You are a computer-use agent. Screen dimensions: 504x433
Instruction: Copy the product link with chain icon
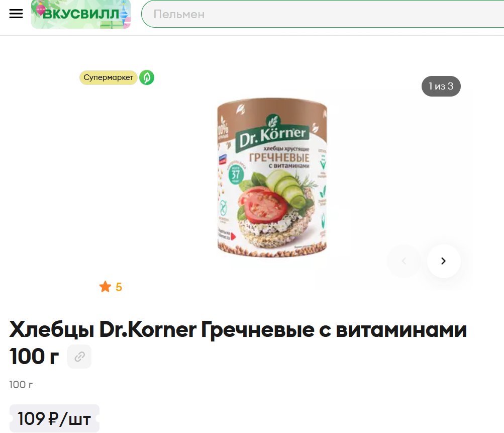pyautogui.click(x=79, y=357)
